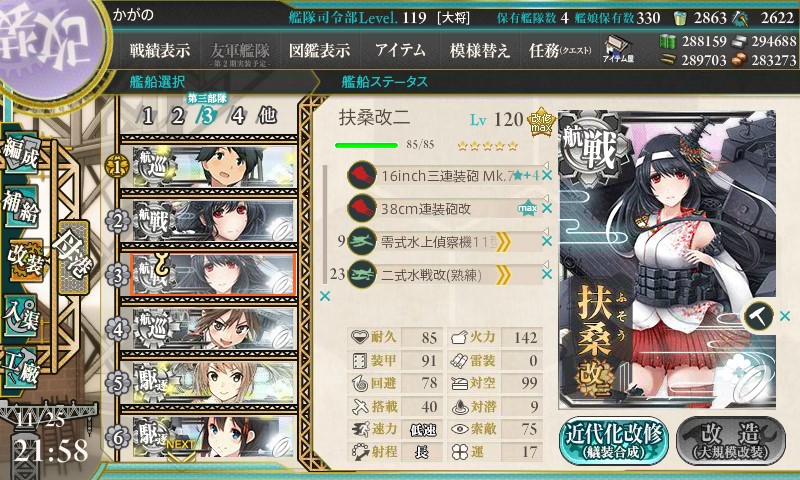Select fleet number 2 tab
This screenshot has width=800, height=480.
177,116
